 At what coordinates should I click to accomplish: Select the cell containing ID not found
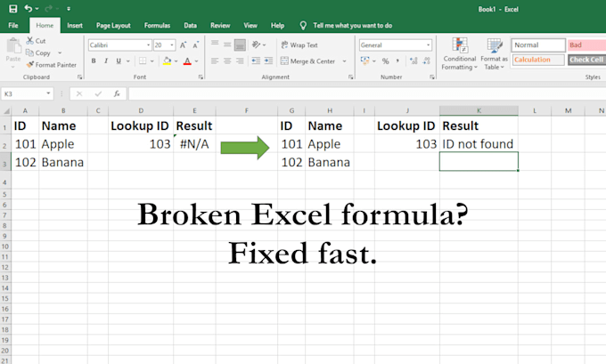click(479, 144)
